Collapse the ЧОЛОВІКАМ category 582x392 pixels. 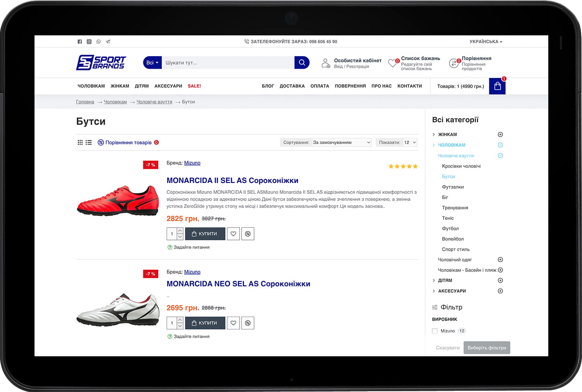tap(500, 145)
